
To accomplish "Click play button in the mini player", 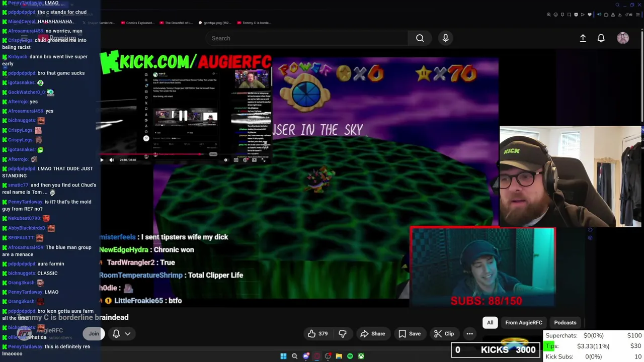I will point(102,160).
